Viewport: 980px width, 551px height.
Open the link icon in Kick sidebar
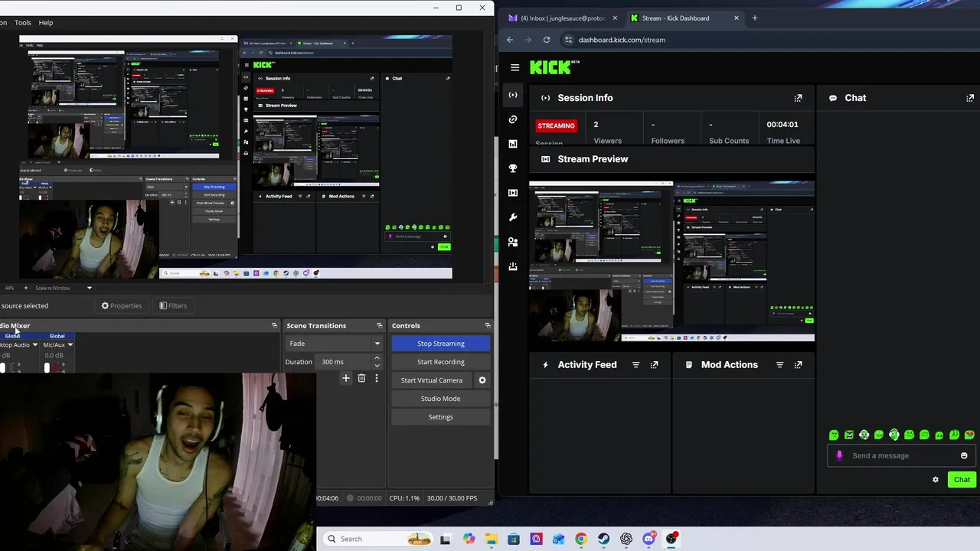coord(513,119)
